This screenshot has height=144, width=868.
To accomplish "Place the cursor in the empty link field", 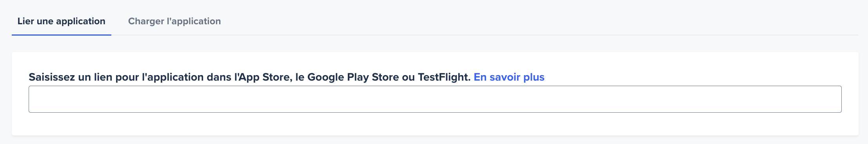I will [x=435, y=99].
